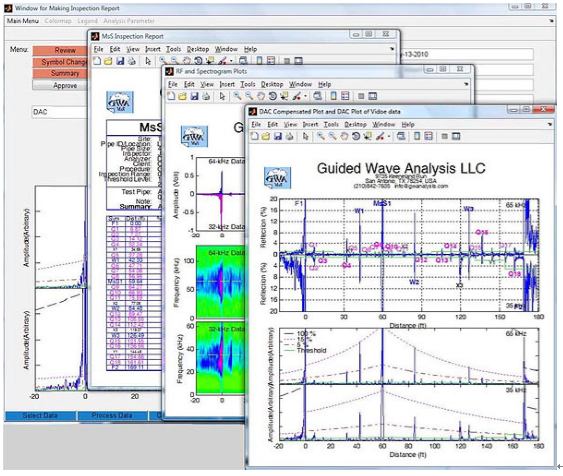Click Open File icon in DAC Compensated Plot window

click(266, 136)
